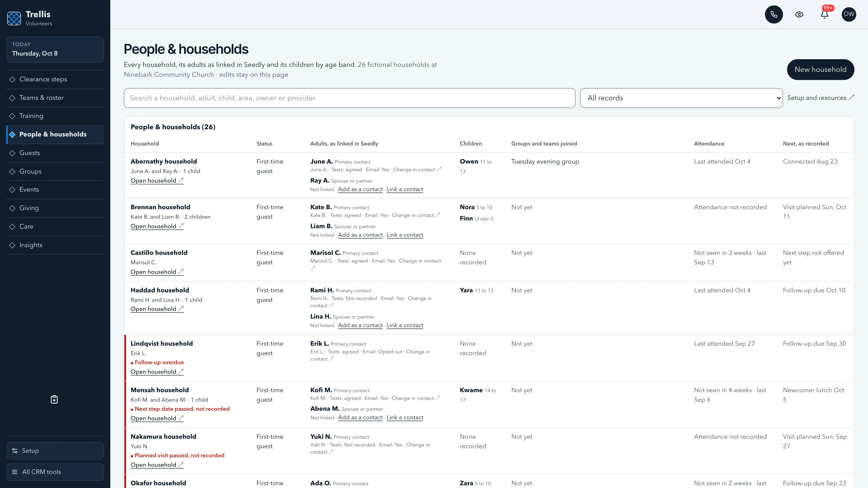Open the OW user avatar menu

pos(849,14)
